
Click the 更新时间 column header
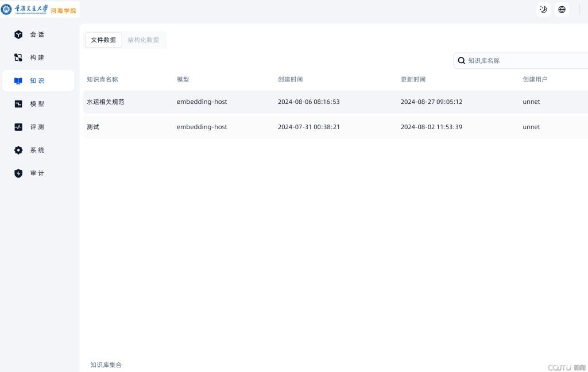(x=413, y=79)
